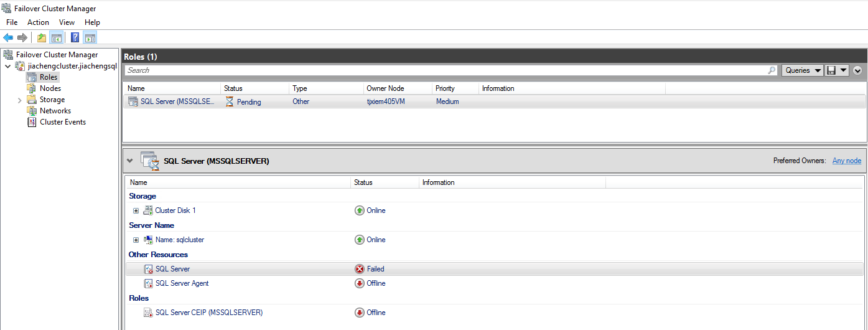Click the SQL Server Agent resource icon
The height and width of the screenshot is (330, 868).
[x=149, y=283]
